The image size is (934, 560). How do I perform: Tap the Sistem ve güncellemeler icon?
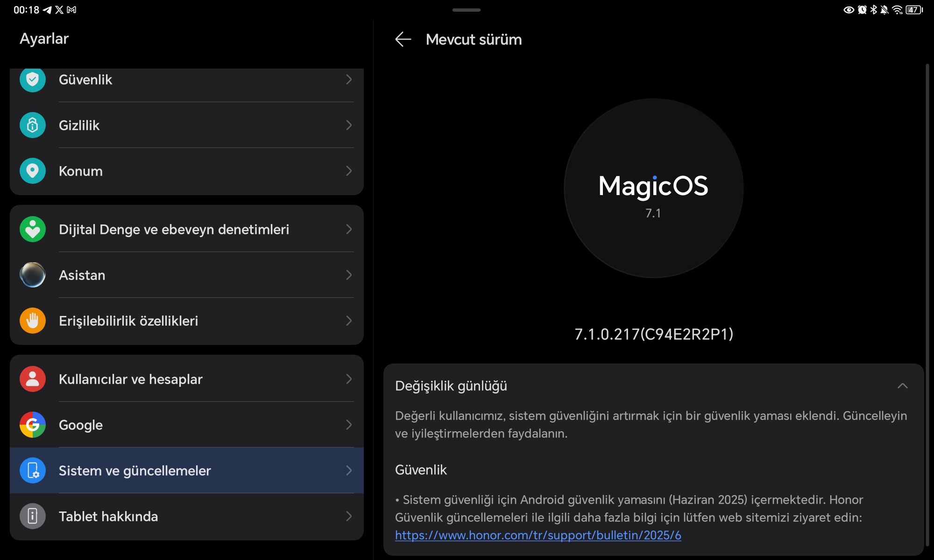pyautogui.click(x=33, y=470)
